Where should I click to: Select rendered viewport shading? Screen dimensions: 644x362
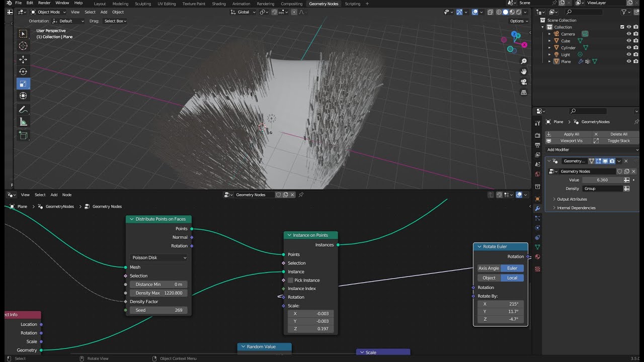(x=518, y=12)
